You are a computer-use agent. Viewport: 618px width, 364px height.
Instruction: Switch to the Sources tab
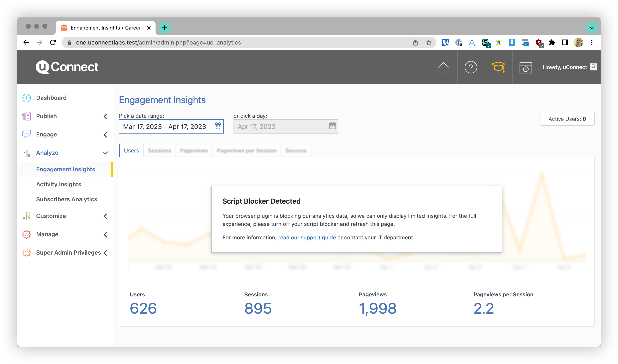[x=296, y=151]
